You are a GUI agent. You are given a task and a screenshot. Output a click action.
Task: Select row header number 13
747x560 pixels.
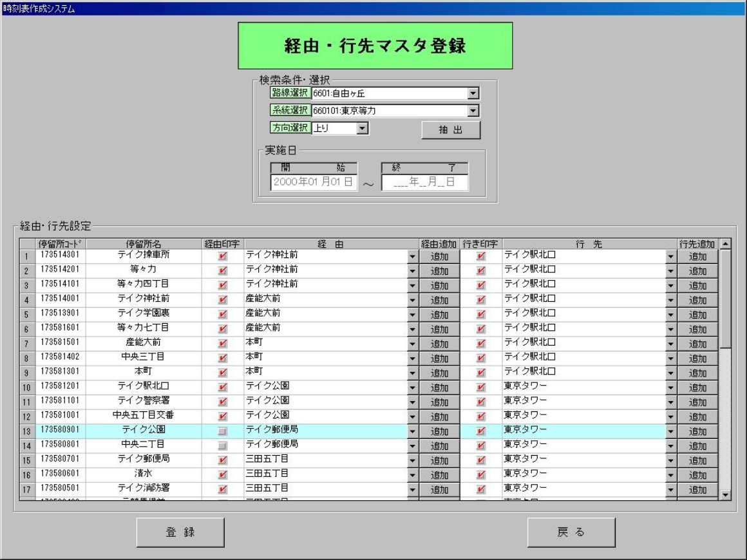pos(26,431)
